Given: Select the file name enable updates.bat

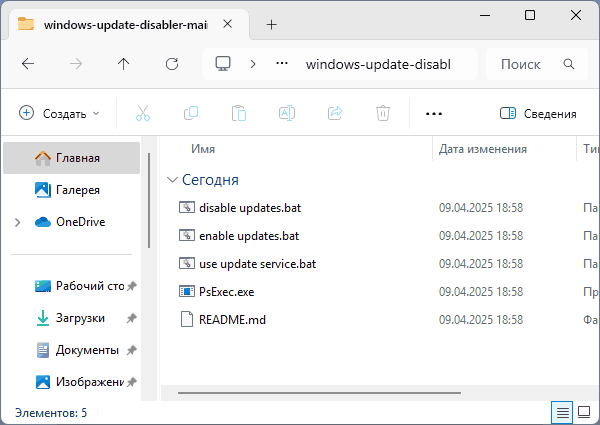Looking at the screenshot, I should coord(249,236).
